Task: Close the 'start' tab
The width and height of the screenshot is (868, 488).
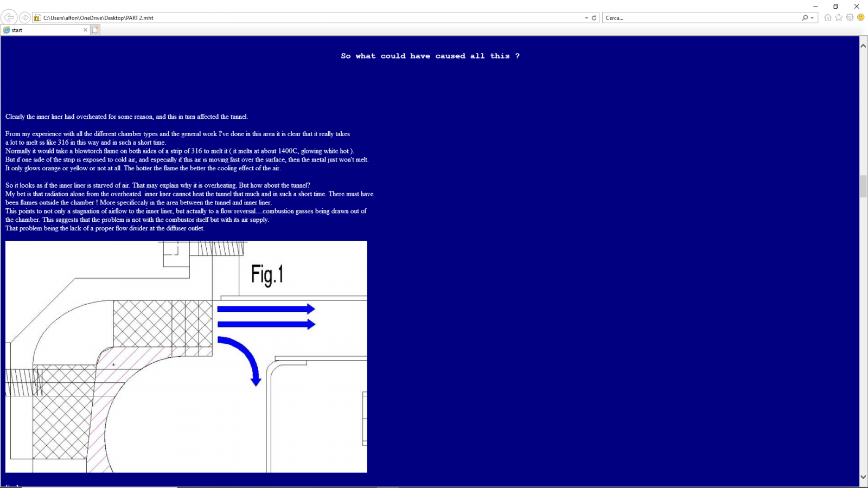Action: click(85, 30)
